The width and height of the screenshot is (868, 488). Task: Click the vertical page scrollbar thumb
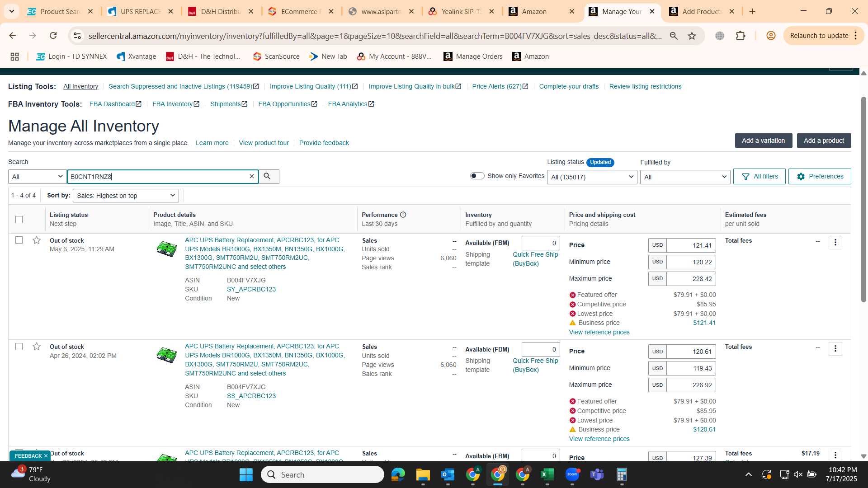(x=863, y=199)
